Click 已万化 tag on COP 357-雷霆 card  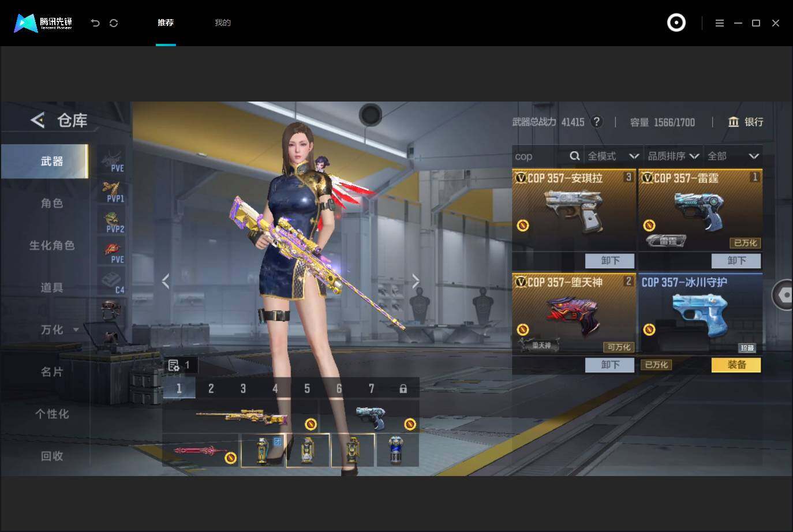[x=746, y=243]
